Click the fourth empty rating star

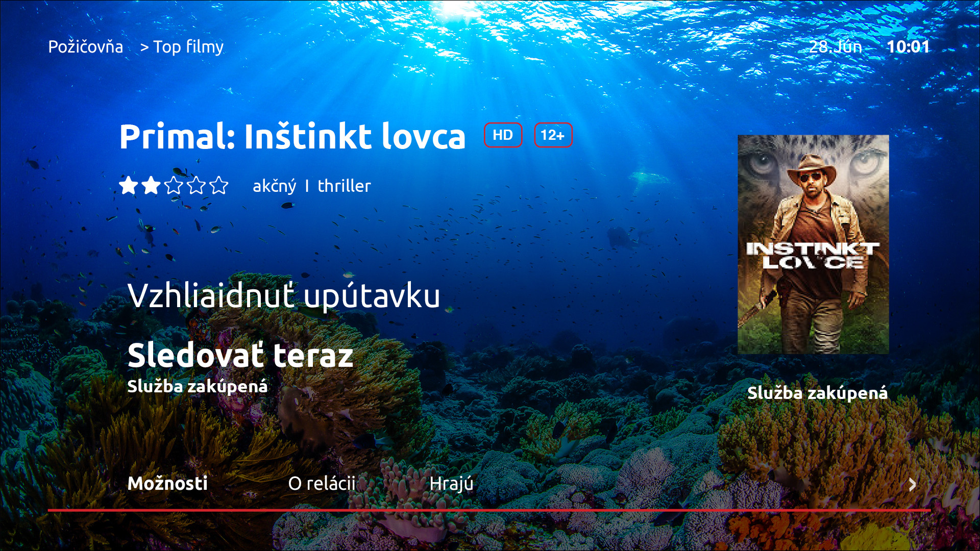tap(196, 186)
